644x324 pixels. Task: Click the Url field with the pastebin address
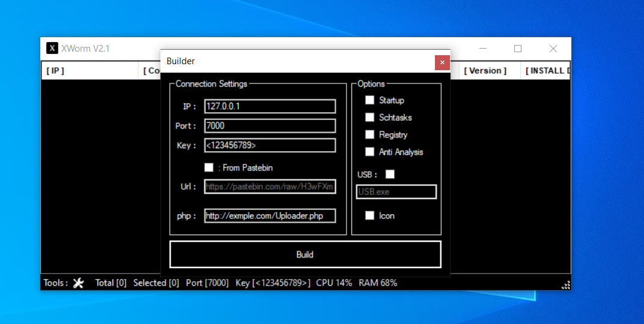point(270,187)
